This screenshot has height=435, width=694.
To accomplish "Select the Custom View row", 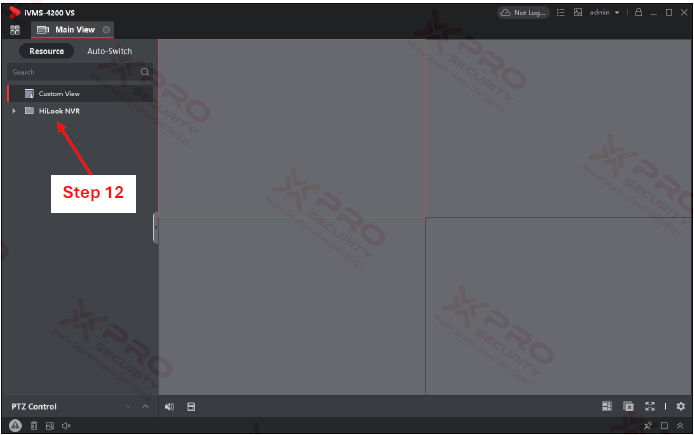I will click(80, 93).
